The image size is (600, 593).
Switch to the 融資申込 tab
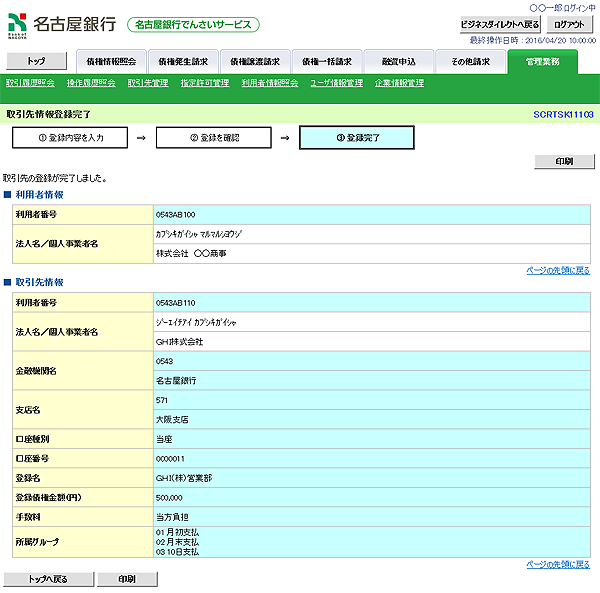click(x=399, y=62)
